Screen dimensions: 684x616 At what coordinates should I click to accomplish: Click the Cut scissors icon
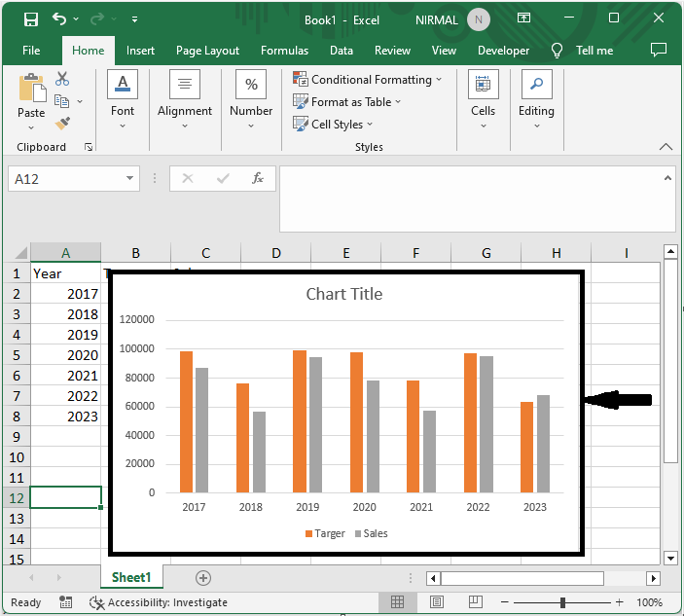62,80
